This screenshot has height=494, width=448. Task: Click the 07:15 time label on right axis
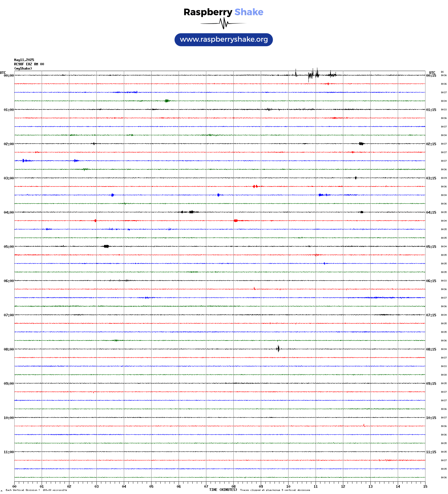click(431, 315)
